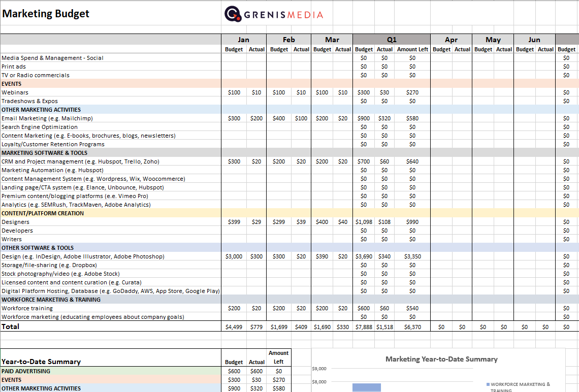
Task: Click the EVENTS section header row
Action: pyautogui.click(x=51, y=83)
